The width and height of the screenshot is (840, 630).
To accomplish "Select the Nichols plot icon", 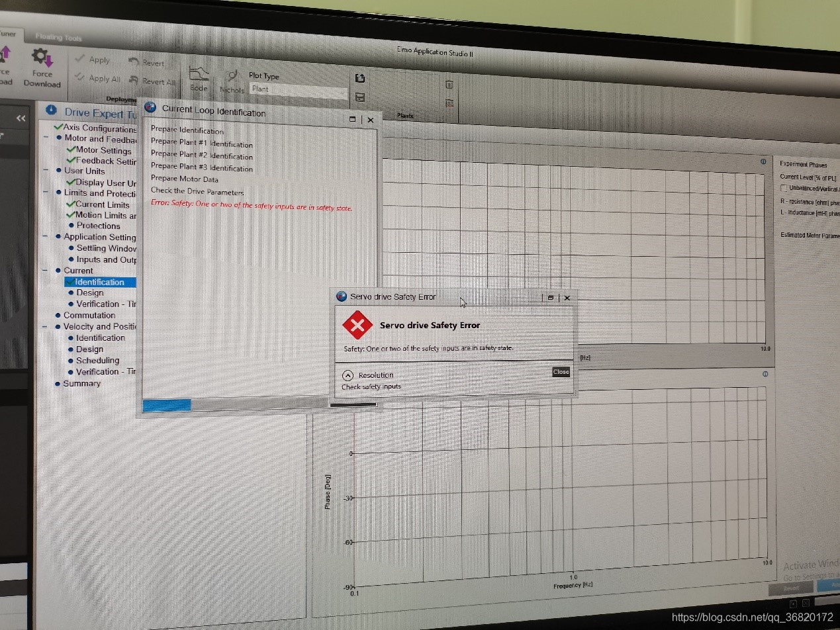I will (x=232, y=76).
